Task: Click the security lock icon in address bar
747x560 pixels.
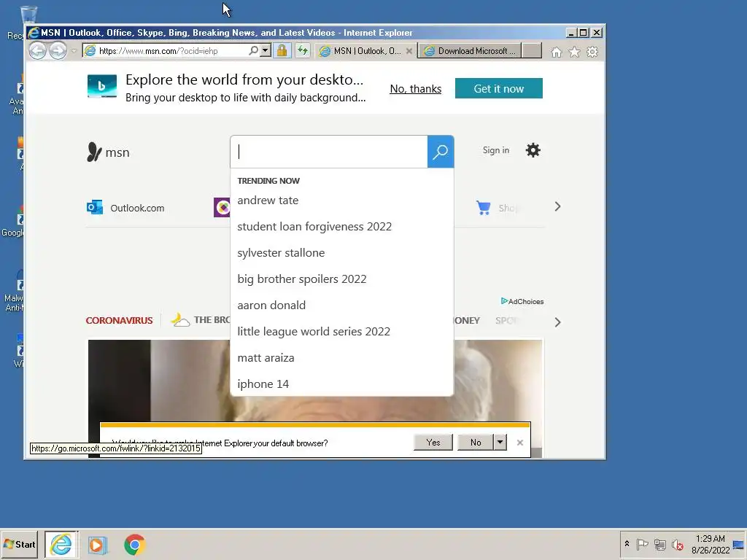Action: [x=282, y=50]
